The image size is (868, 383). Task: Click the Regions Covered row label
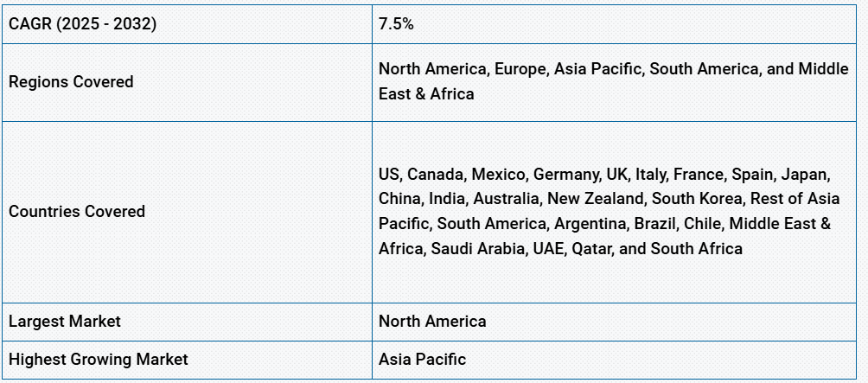[x=71, y=82]
